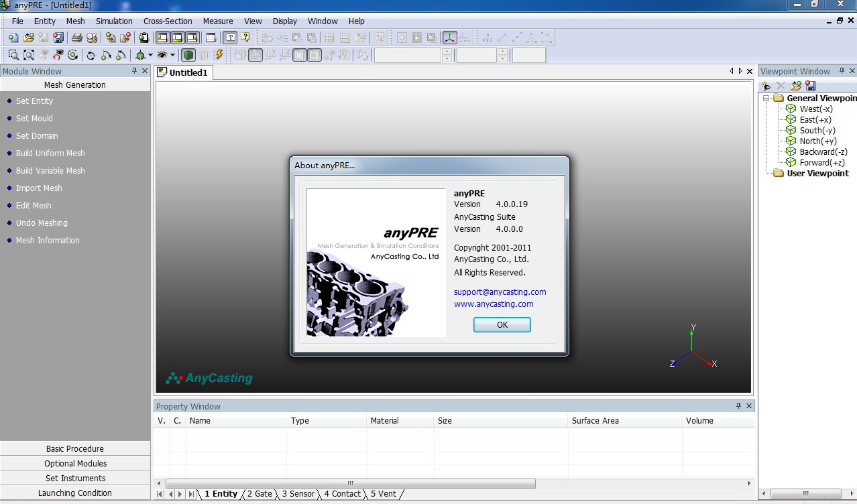Click the Surface Area column header

[x=624, y=421]
